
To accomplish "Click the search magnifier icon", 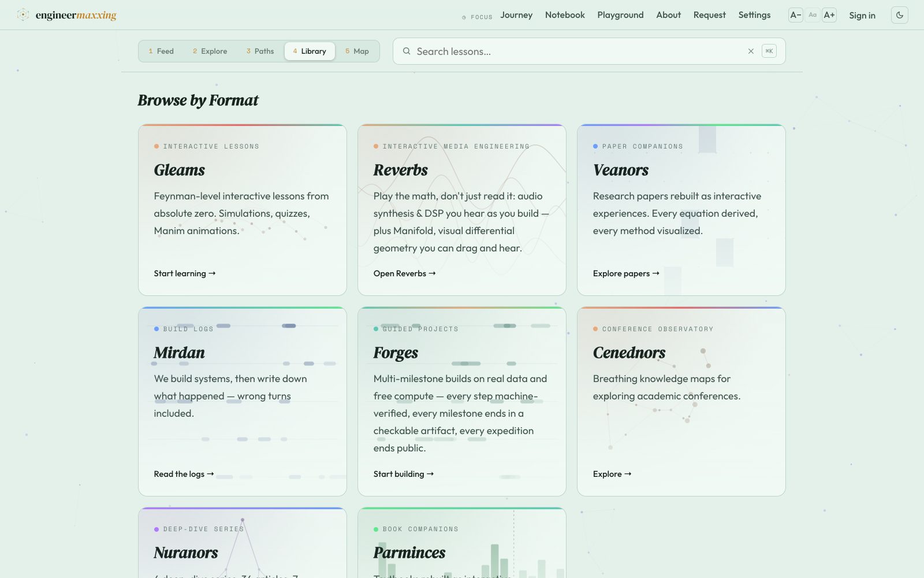I will 407,51.
